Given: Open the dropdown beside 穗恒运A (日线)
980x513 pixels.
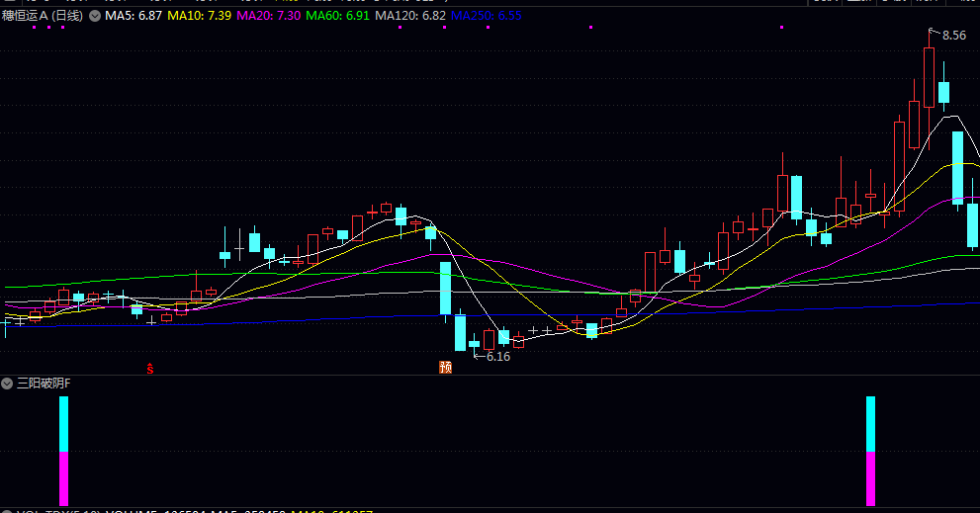Looking at the screenshot, I should [x=94, y=16].
